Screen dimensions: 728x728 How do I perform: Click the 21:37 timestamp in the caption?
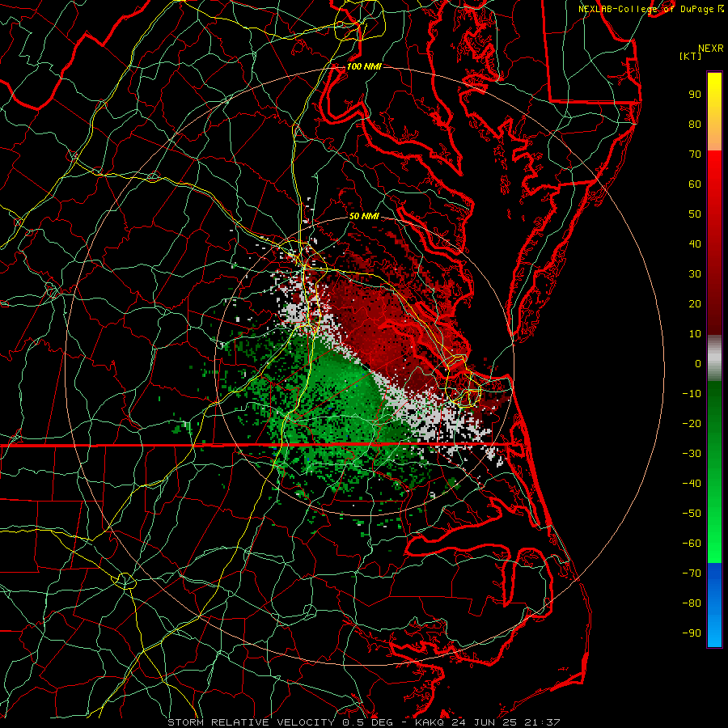[542, 722]
